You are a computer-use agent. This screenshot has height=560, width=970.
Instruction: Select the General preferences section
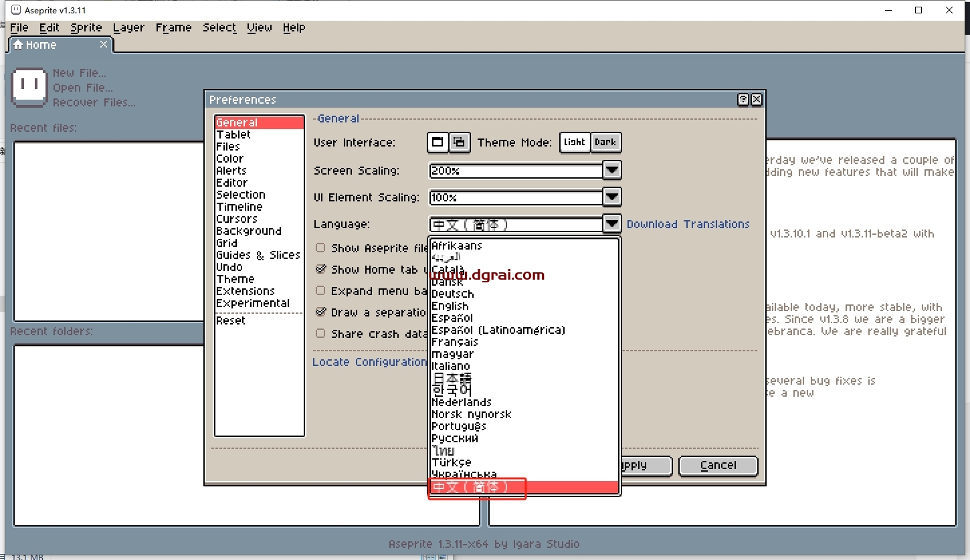(x=260, y=122)
